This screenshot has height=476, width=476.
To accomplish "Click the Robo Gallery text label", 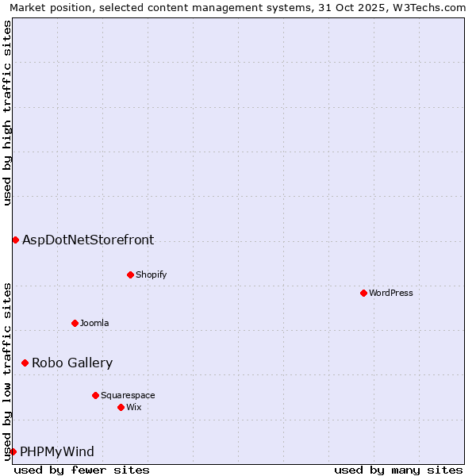I will click(x=72, y=363).
